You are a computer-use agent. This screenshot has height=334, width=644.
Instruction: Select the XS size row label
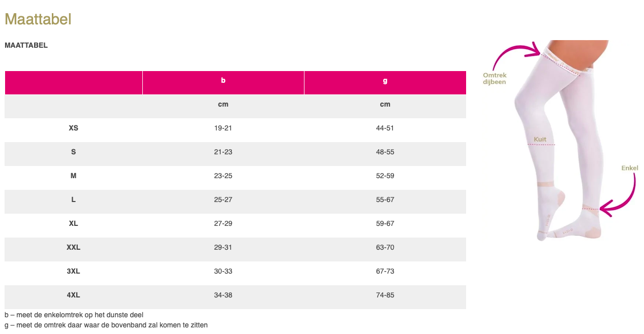click(x=73, y=128)
